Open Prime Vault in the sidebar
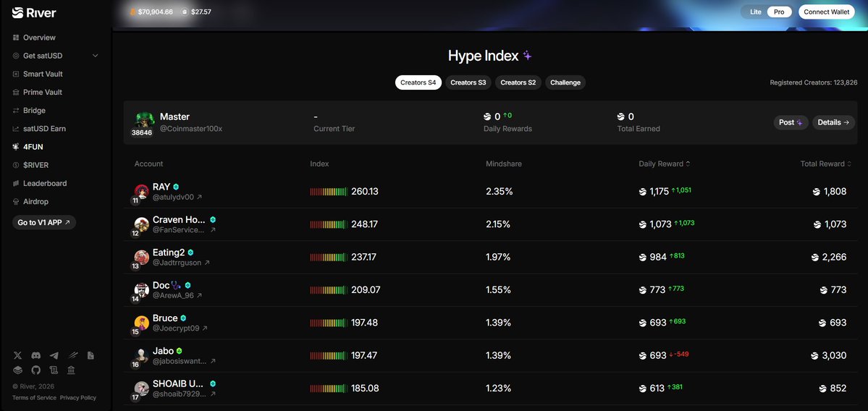 [x=37, y=93]
